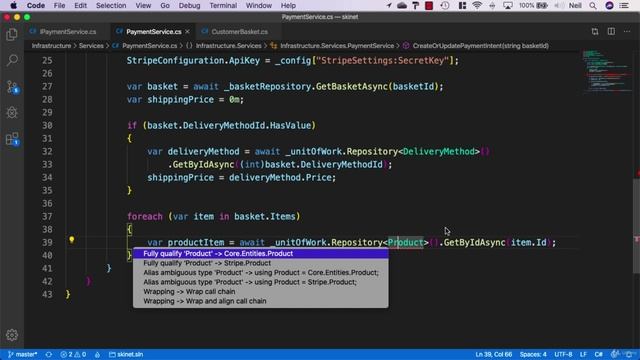Select the PaymentService.cs tab
640x360 pixels.
(x=153, y=31)
